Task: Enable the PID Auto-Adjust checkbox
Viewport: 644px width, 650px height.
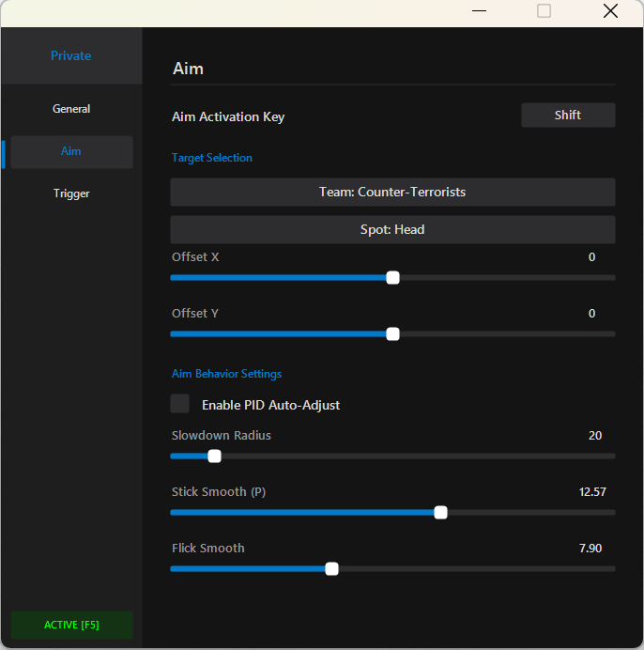Action: click(180, 404)
